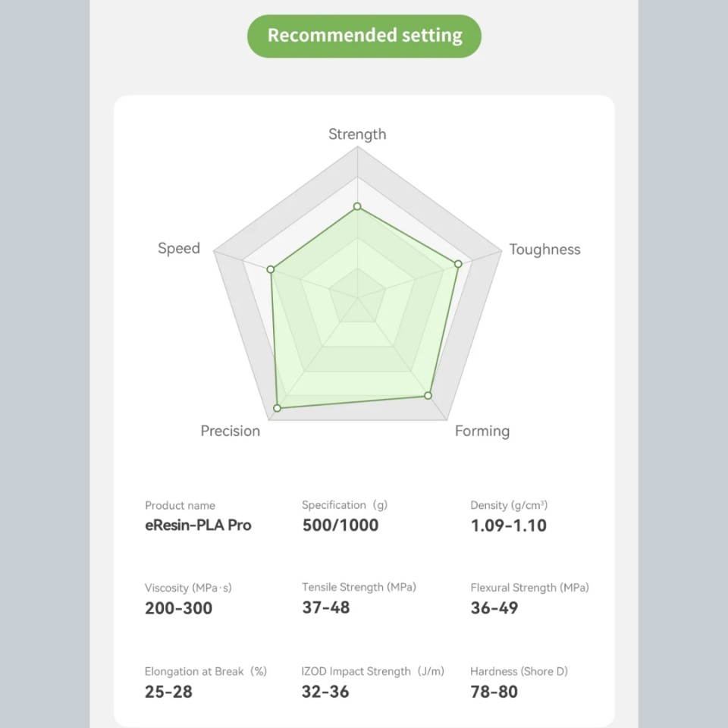Viewport: 728px width, 728px height.
Task: Click the Recommended setting green button
Action: pos(364,36)
